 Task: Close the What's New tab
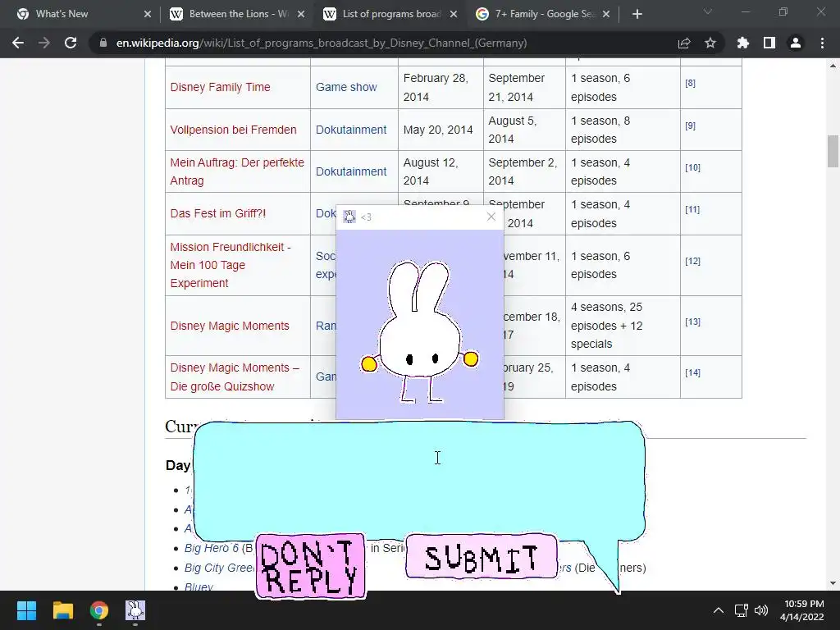(148, 14)
